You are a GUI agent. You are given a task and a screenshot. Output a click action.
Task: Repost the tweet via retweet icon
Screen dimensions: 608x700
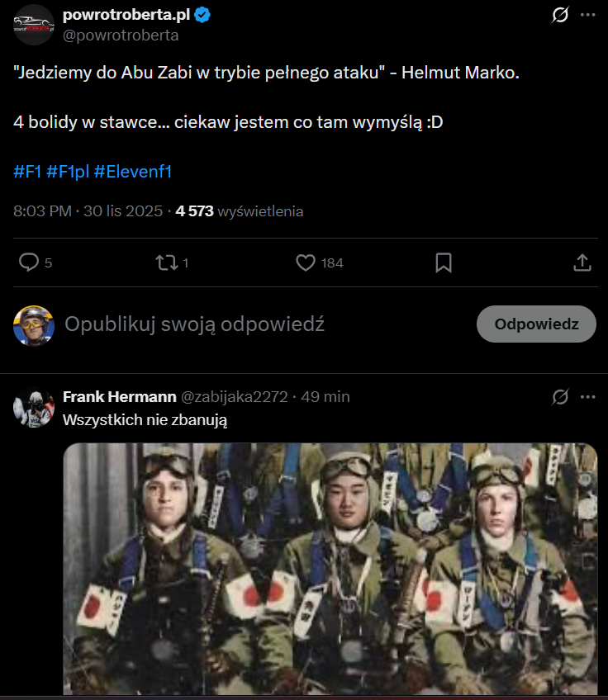[x=166, y=262]
